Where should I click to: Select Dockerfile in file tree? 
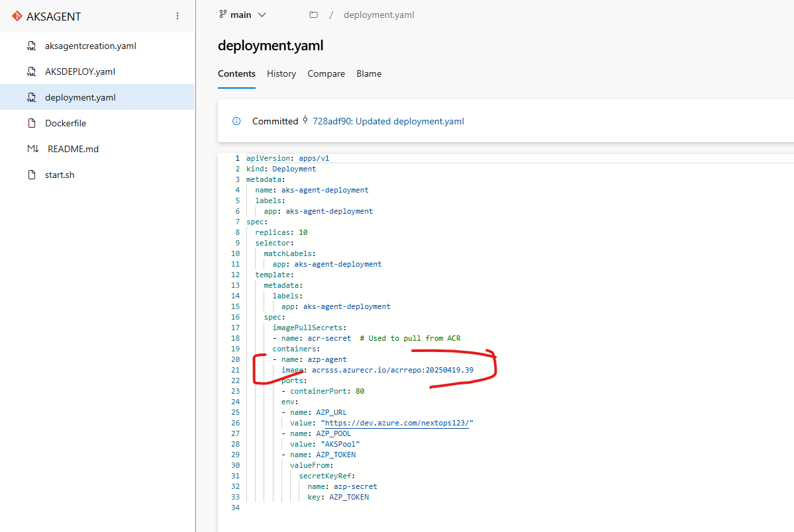pyautogui.click(x=97, y=124)
